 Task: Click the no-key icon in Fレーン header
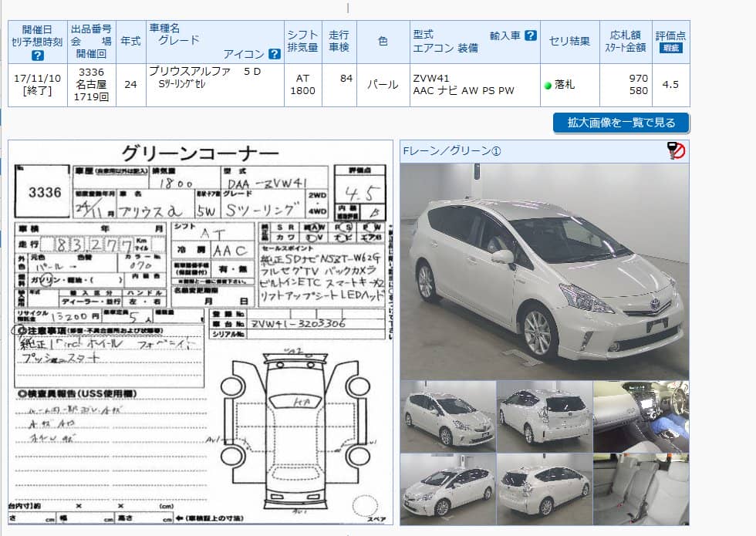tap(676, 150)
